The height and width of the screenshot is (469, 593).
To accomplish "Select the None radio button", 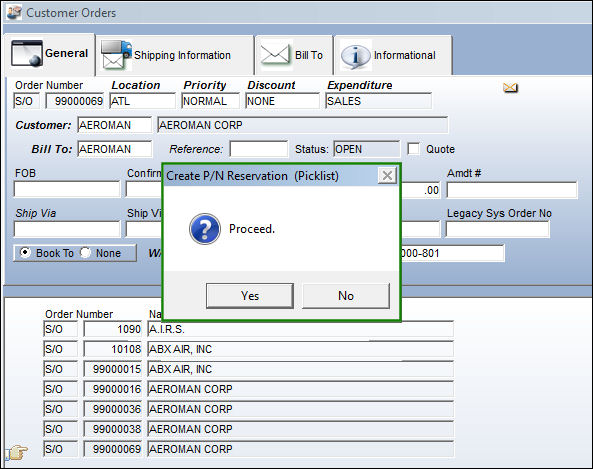I will pyautogui.click(x=85, y=253).
